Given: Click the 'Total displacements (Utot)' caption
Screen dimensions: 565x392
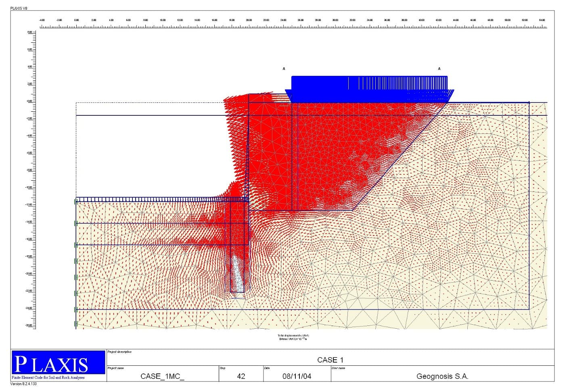Looking at the screenshot, I should click(x=293, y=336).
